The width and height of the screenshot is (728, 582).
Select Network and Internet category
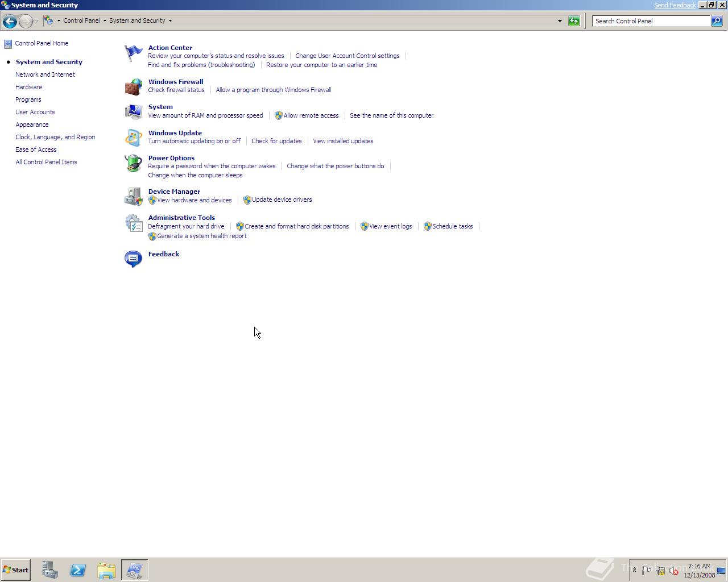[x=45, y=74]
